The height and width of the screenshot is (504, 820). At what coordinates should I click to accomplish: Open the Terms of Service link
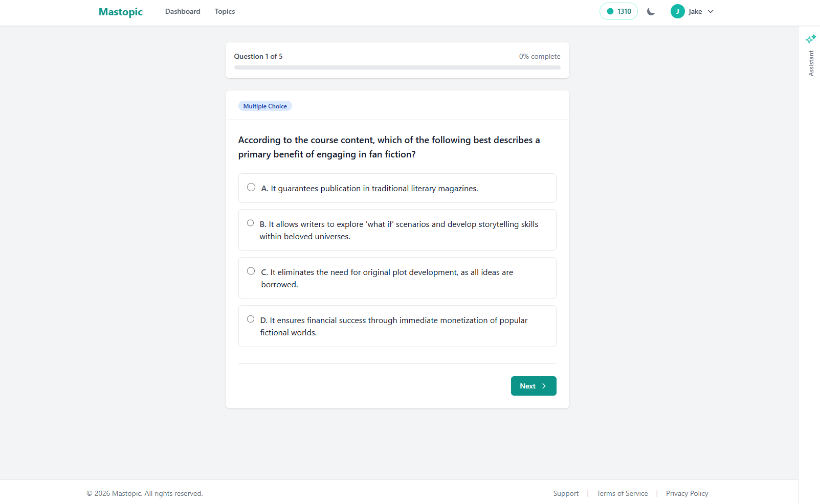622,493
